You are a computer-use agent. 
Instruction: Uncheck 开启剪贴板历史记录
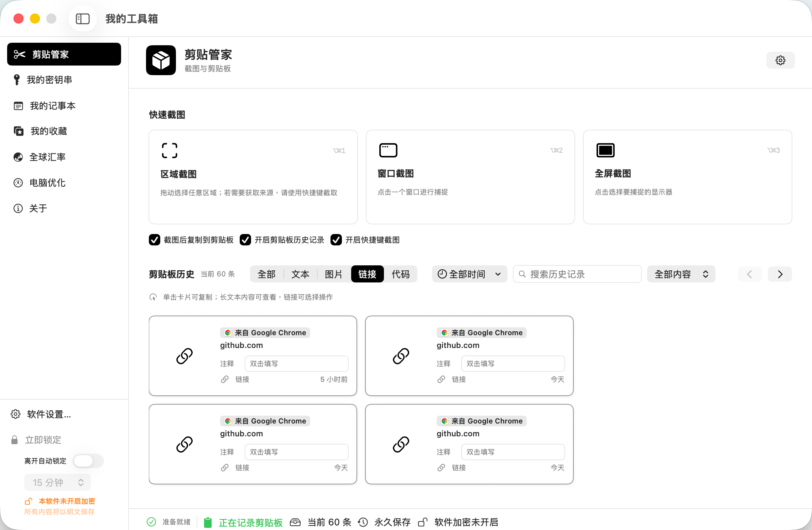(245, 240)
